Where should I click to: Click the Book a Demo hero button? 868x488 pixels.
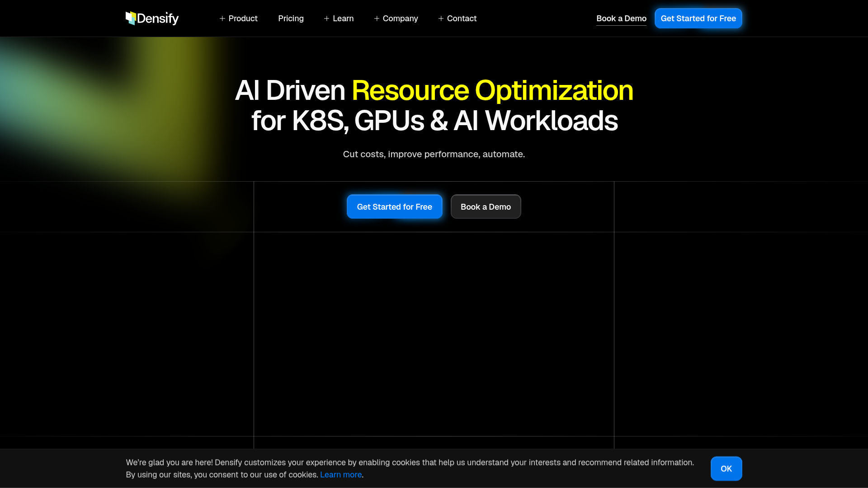[x=486, y=206]
